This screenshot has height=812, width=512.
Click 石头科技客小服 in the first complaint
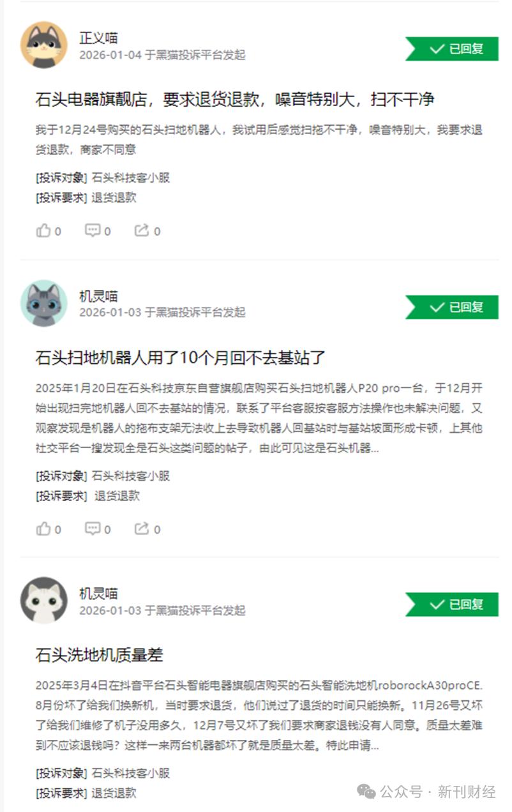131,177
